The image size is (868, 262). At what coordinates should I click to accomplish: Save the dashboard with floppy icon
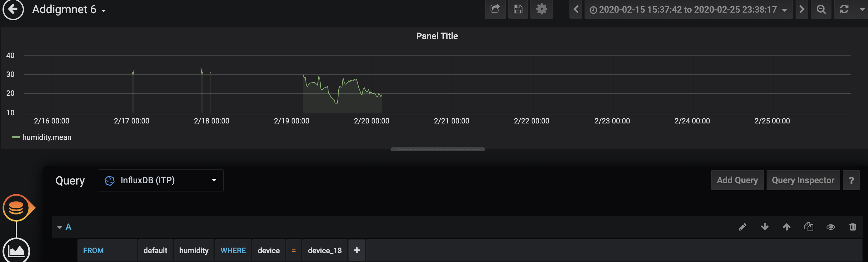pos(518,9)
